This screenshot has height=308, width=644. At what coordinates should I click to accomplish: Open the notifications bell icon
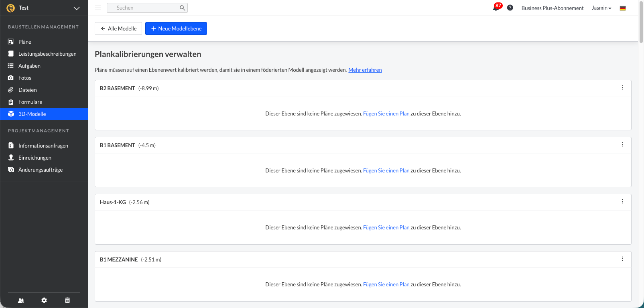pyautogui.click(x=496, y=8)
